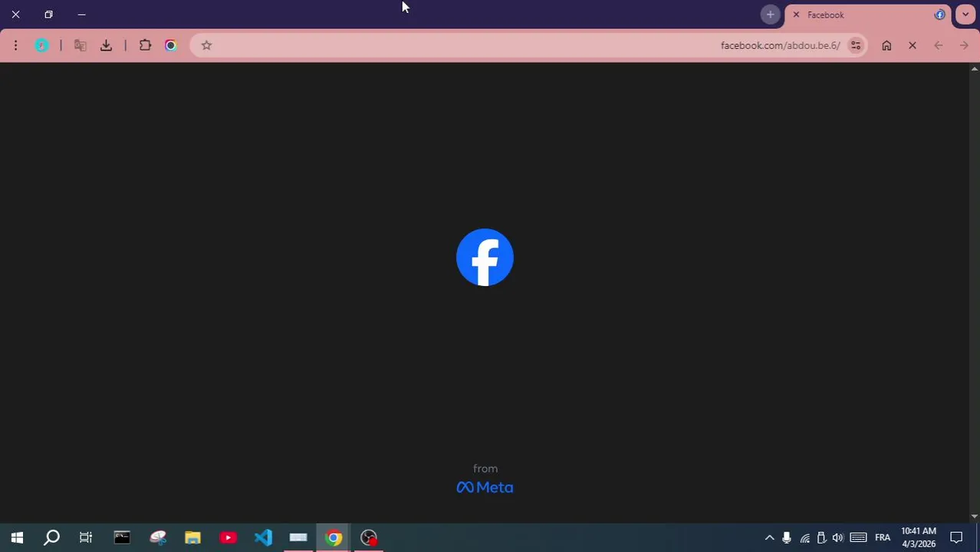Viewport: 980px width, 552px height.
Task: Expand the tab search dropdown
Action: point(965,15)
